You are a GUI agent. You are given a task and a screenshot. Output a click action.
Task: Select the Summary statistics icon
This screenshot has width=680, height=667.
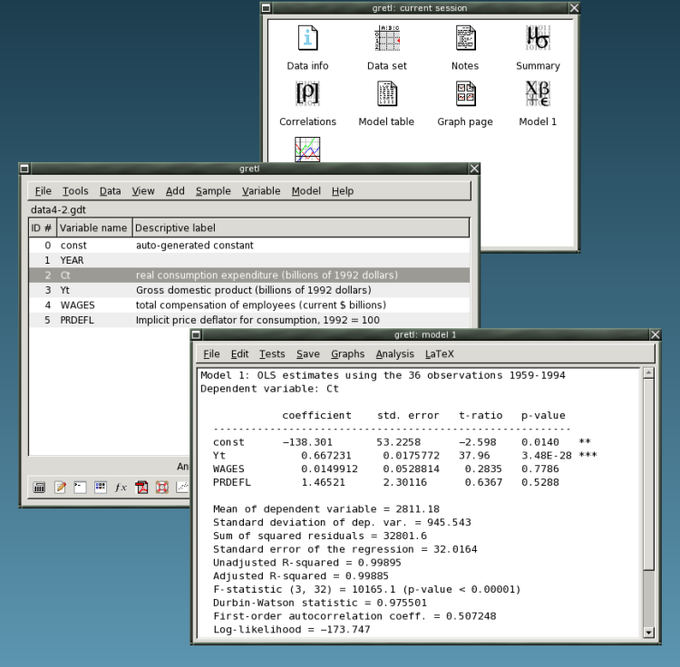537,40
